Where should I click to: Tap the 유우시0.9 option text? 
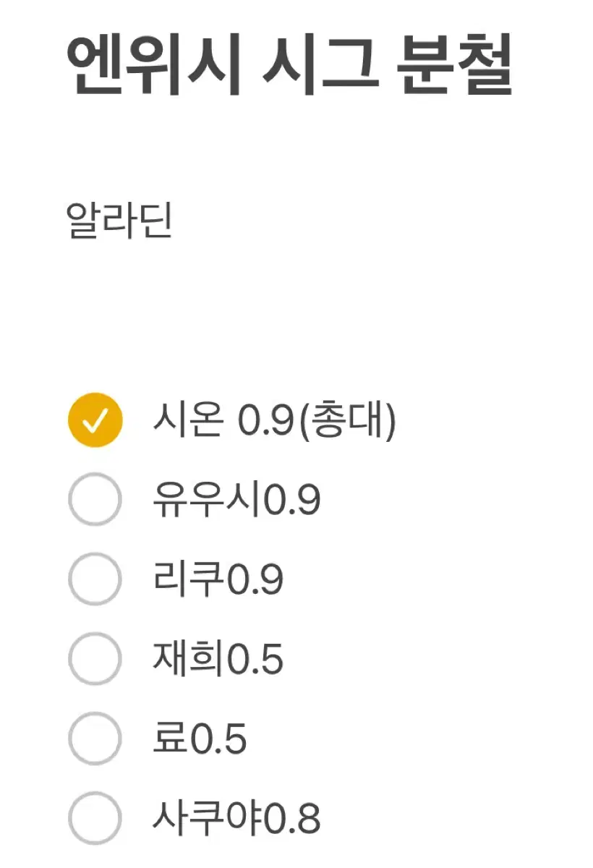236,500
